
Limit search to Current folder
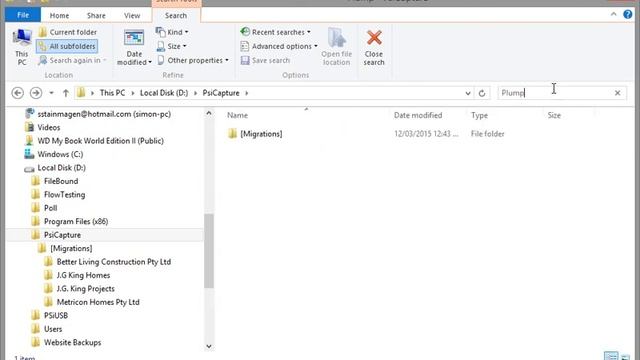[68, 32]
